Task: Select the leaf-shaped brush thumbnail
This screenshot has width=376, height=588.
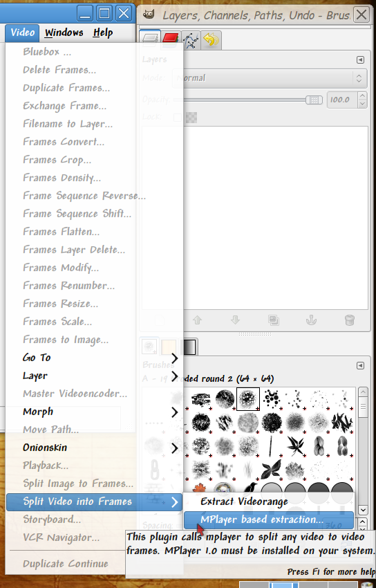Action: (295, 445)
